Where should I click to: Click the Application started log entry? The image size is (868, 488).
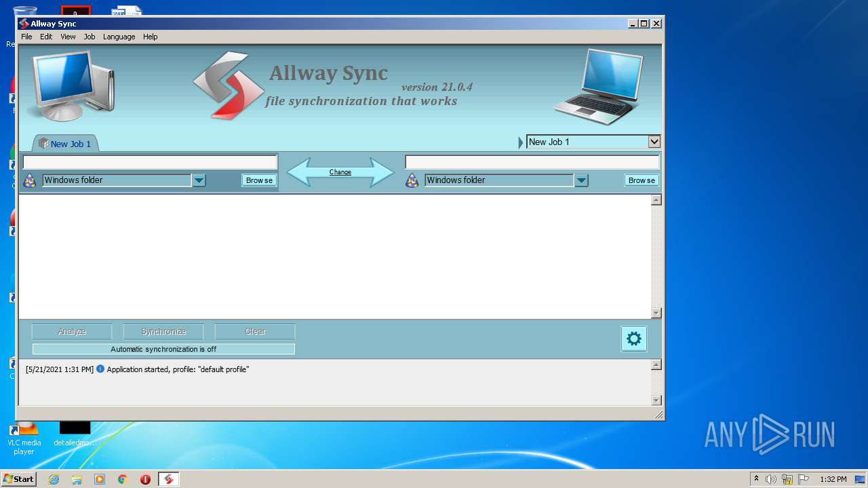137,369
